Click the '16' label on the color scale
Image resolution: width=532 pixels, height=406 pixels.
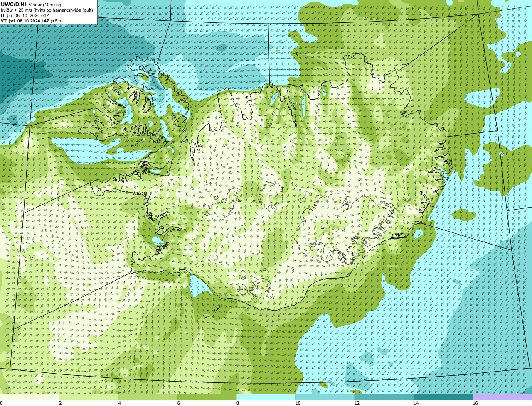click(475, 403)
